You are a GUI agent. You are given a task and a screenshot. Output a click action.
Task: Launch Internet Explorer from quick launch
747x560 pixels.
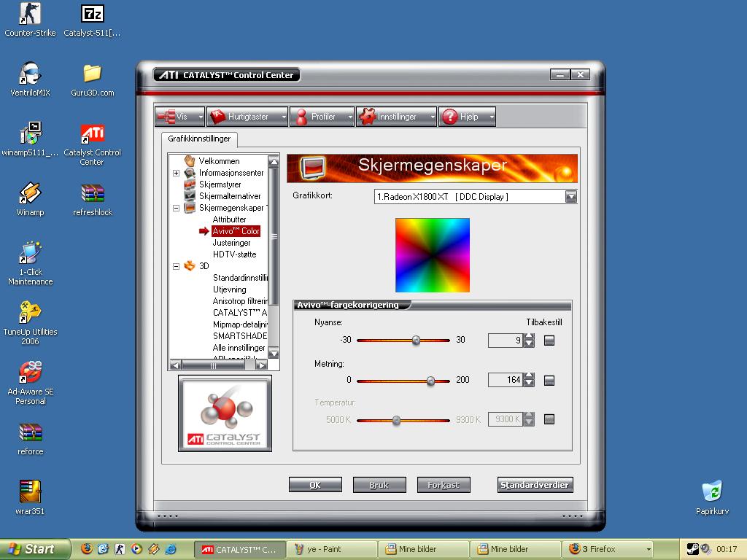pos(171,548)
